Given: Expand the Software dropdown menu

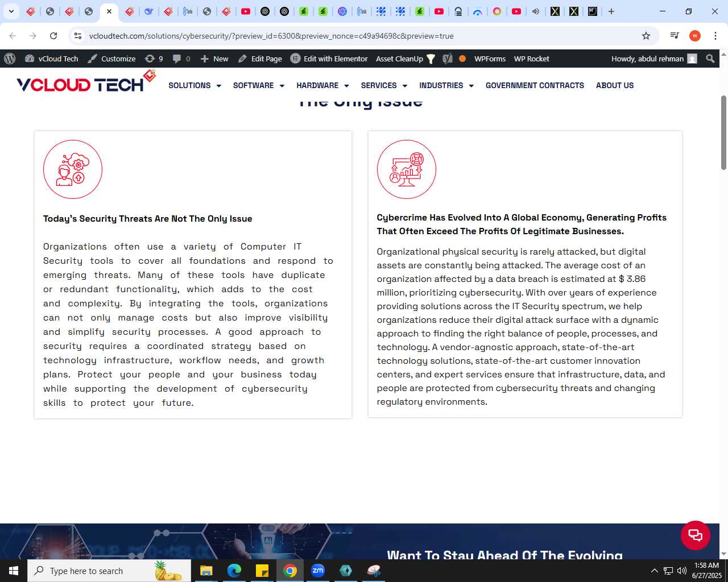Looking at the screenshot, I should (259, 85).
